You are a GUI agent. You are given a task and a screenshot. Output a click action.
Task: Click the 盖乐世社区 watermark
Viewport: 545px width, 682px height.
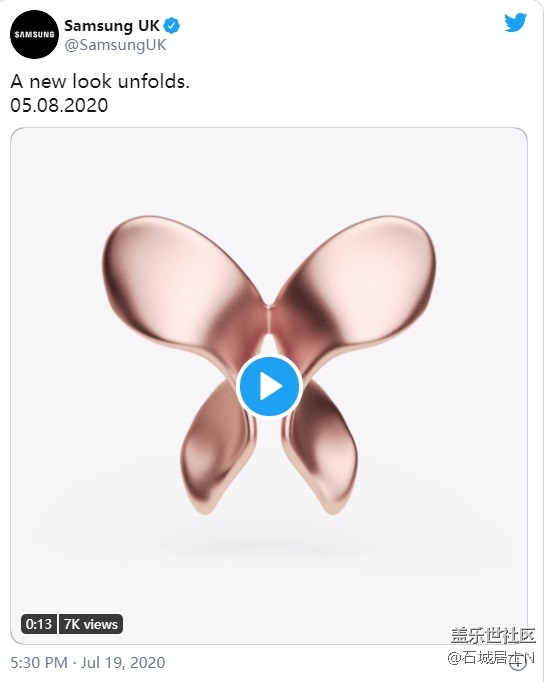(493, 635)
